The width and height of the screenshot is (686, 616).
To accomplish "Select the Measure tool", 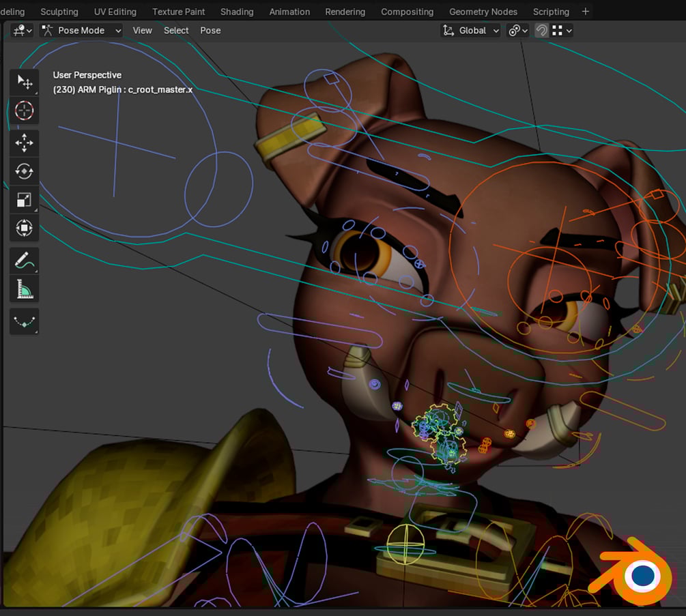I will click(25, 289).
